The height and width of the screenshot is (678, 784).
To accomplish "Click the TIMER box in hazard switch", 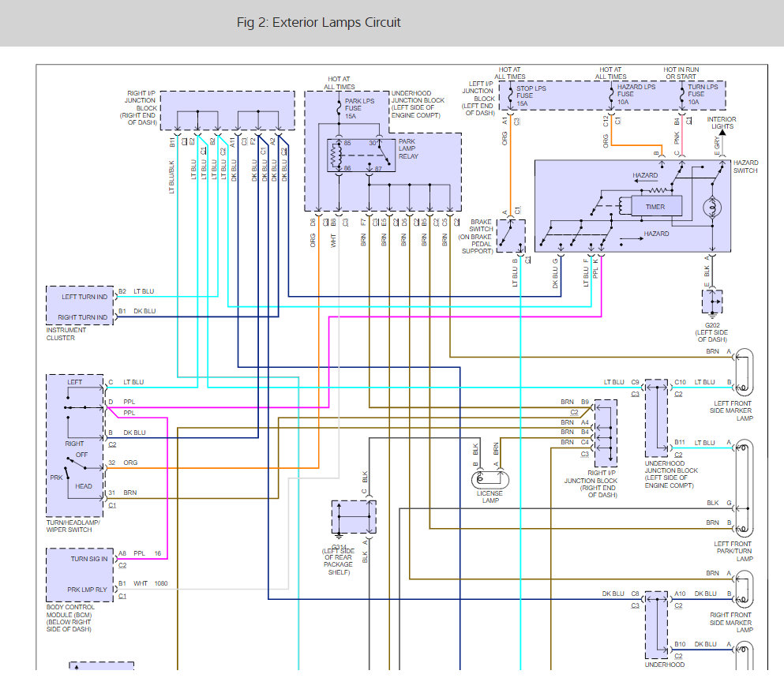I will point(656,206).
